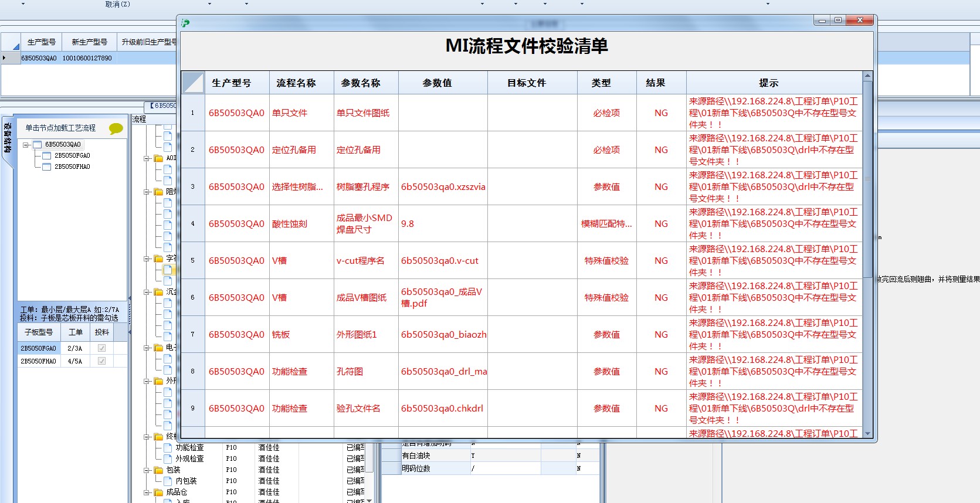Click the AOI folder icon in process tree
Image resolution: width=980 pixels, height=503 pixels.
click(x=158, y=158)
